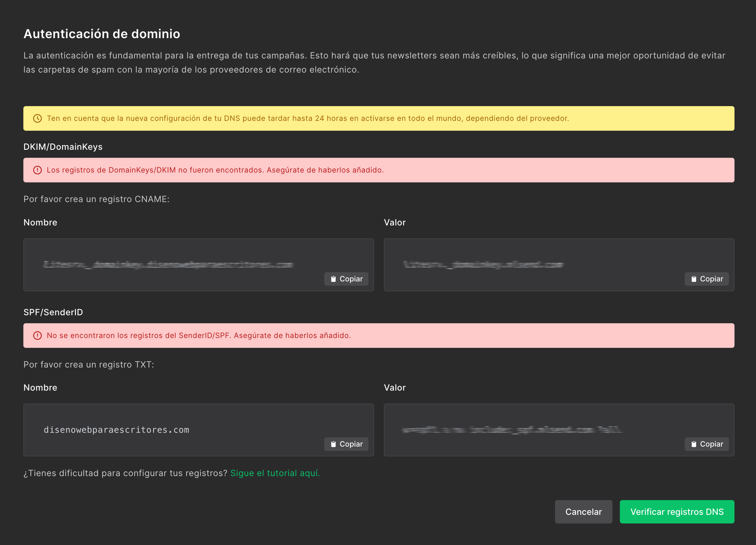Click 'Por favor crea un registro CNAME:' text
The height and width of the screenshot is (545, 756).
click(96, 199)
